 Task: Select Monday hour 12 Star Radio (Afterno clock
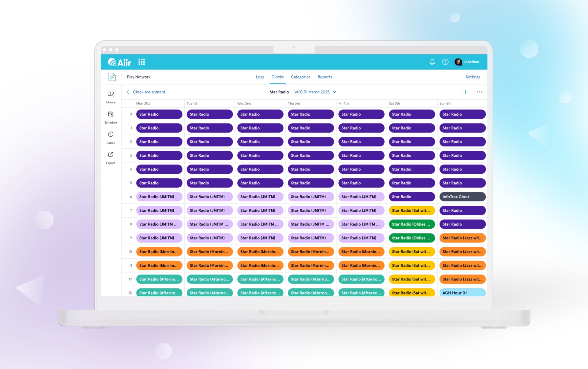point(159,279)
